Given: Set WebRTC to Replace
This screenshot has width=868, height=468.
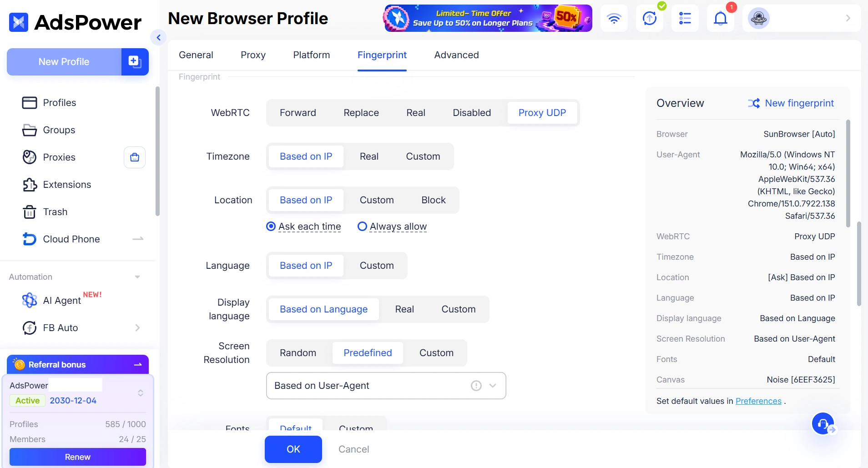Looking at the screenshot, I should [x=361, y=113].
